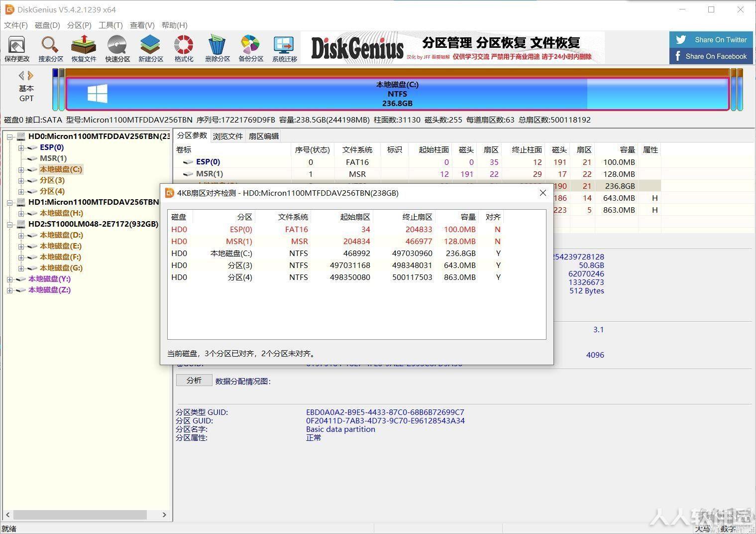
Task: Click the 容量 column header in partition table
Action: (x=616, y=149)
